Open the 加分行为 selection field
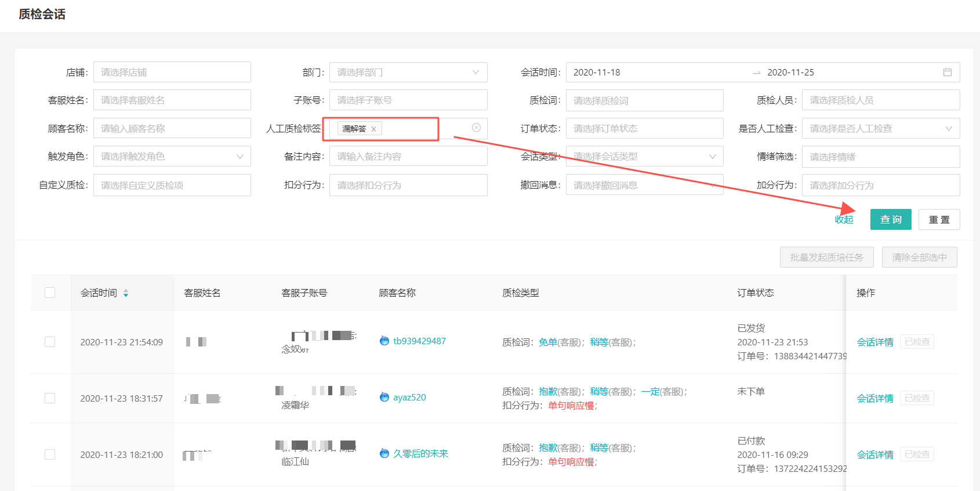The width and height of the screenshot is (980, 491). coord(881,185)
